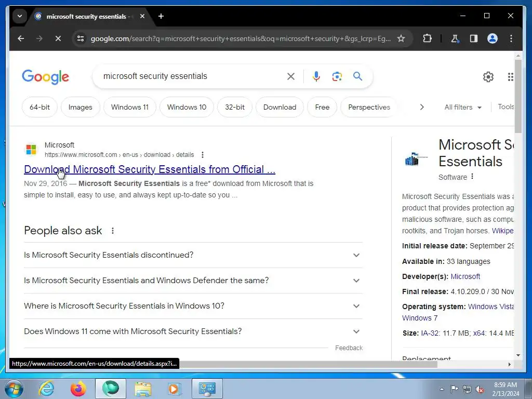Click the vertical page scrollbar thumb
The height and width of the screenshot is (399, 532).
tap(518, 96)
